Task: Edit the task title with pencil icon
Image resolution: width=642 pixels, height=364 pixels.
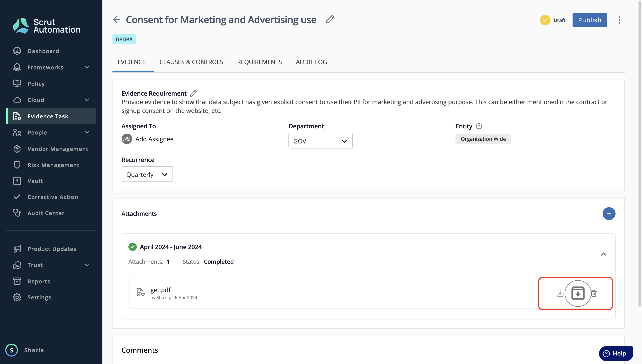Action: point(330,19)
